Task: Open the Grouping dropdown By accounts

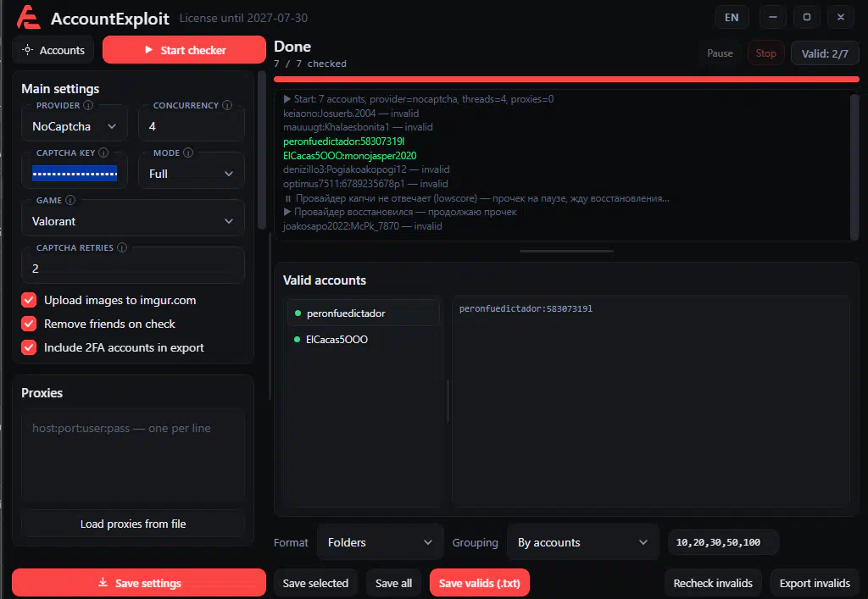Action: 583,542
